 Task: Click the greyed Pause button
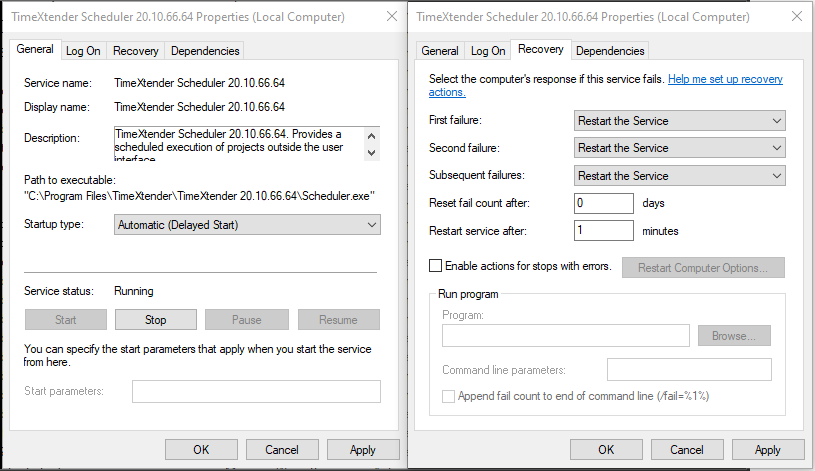(246, 320)
